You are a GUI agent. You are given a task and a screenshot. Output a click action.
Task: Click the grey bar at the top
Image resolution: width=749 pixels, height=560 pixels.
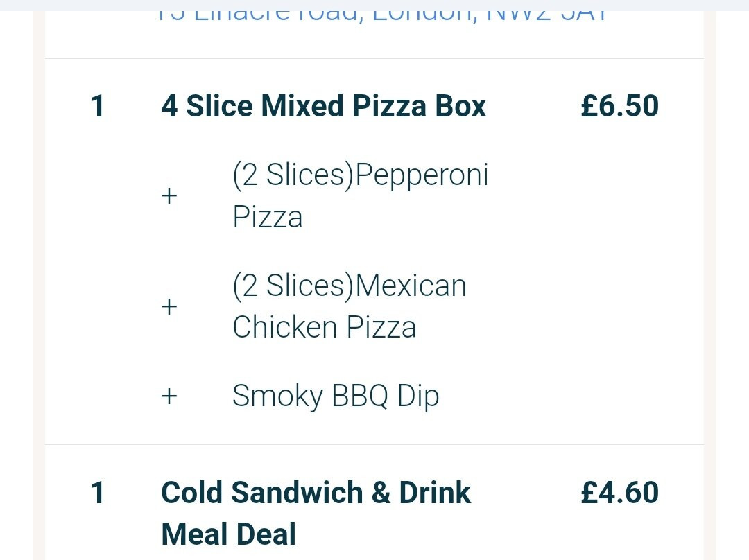(374, 6)
